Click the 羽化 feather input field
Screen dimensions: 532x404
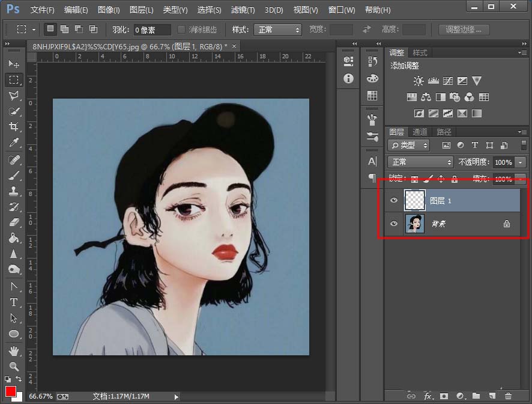[151, 29]
